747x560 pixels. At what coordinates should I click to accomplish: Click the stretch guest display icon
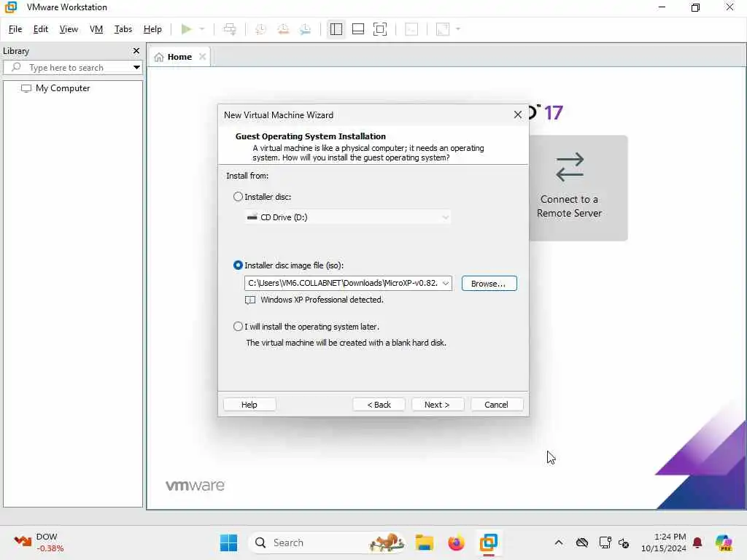coord(443,29)
